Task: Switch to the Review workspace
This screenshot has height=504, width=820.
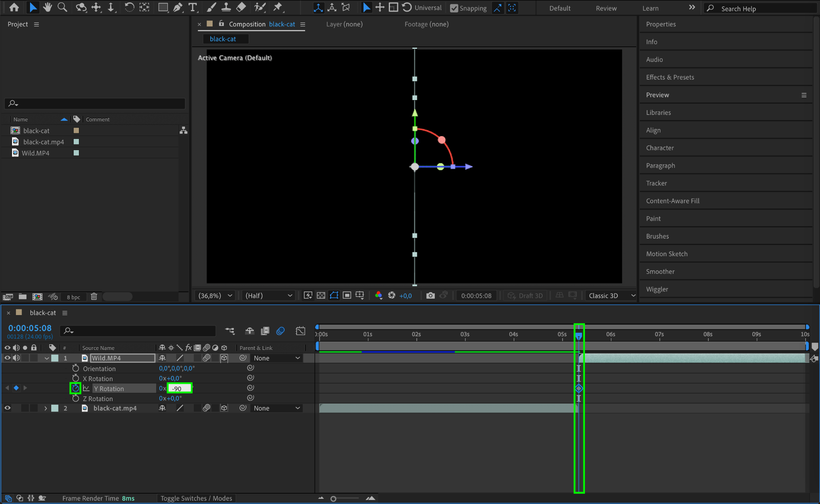Action: pos(606,8)
